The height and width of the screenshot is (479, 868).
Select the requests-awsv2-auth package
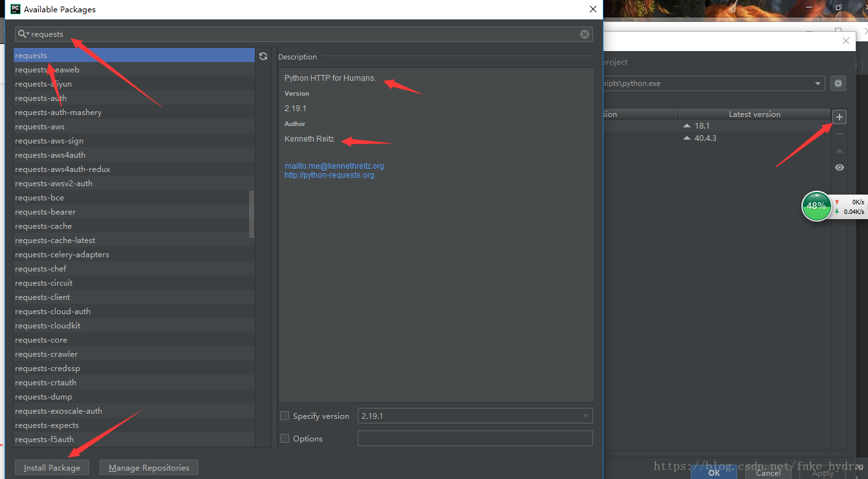[x=134, y=184]
